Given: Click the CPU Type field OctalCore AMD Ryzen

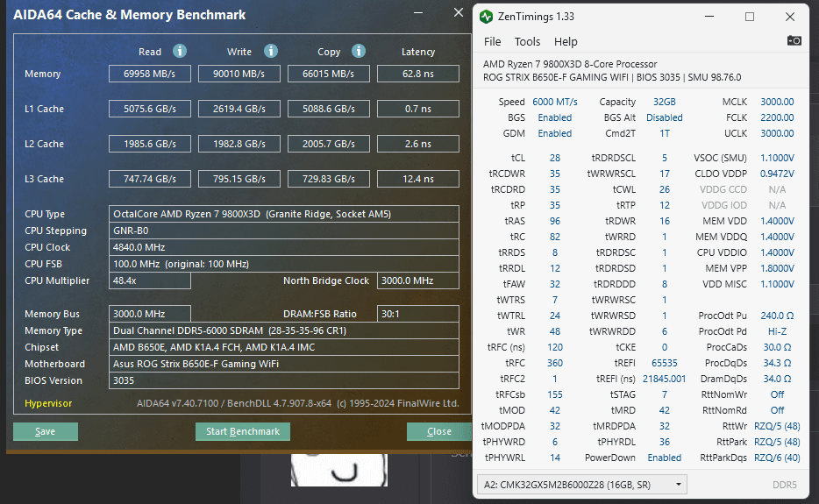Looking at the screenshot, I should coord(284,214).
